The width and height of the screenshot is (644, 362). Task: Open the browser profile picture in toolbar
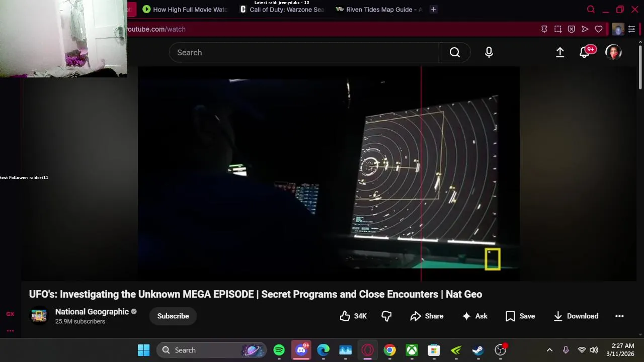click(x=618, y=29)
